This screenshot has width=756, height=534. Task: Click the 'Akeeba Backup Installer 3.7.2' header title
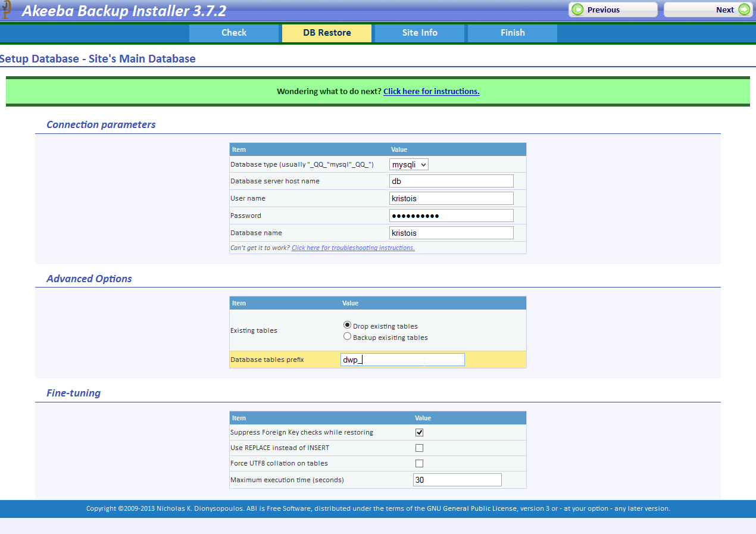click(x=124, y=10)
